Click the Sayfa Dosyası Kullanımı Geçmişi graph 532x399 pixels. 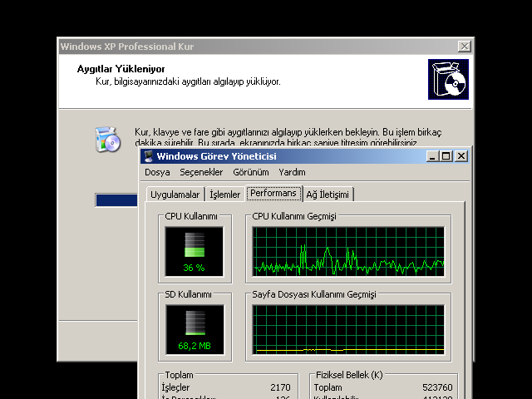[348, 330]
